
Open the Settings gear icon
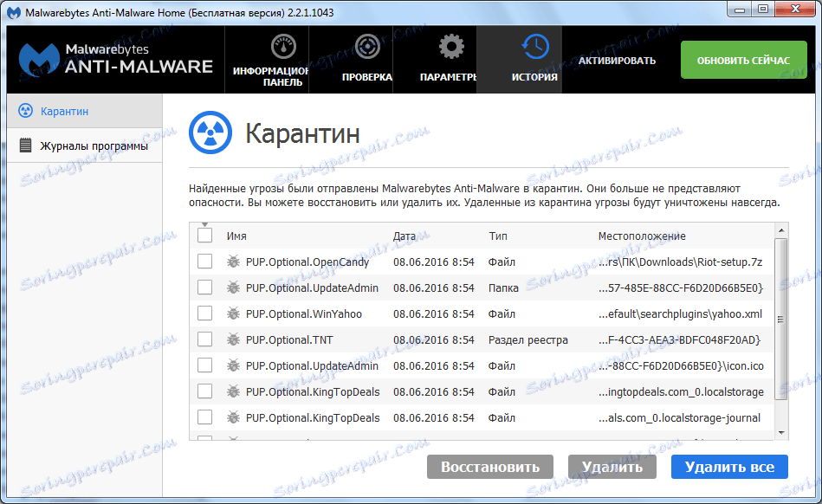(451, 47)
